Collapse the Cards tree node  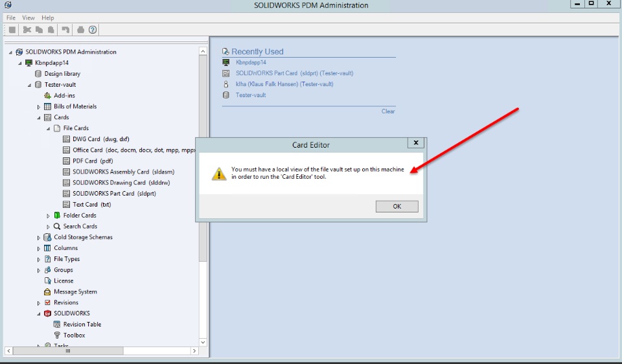tap(39, 118)
